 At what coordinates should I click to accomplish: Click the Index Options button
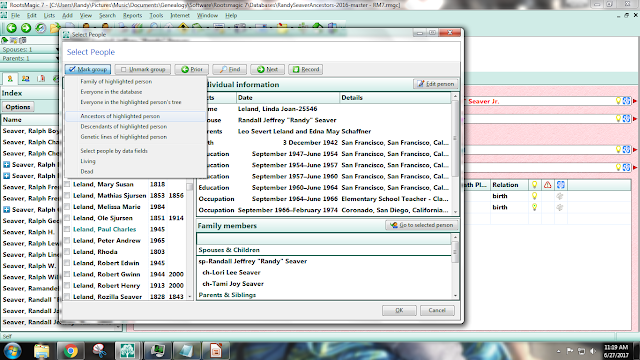[x=18, y=107]
